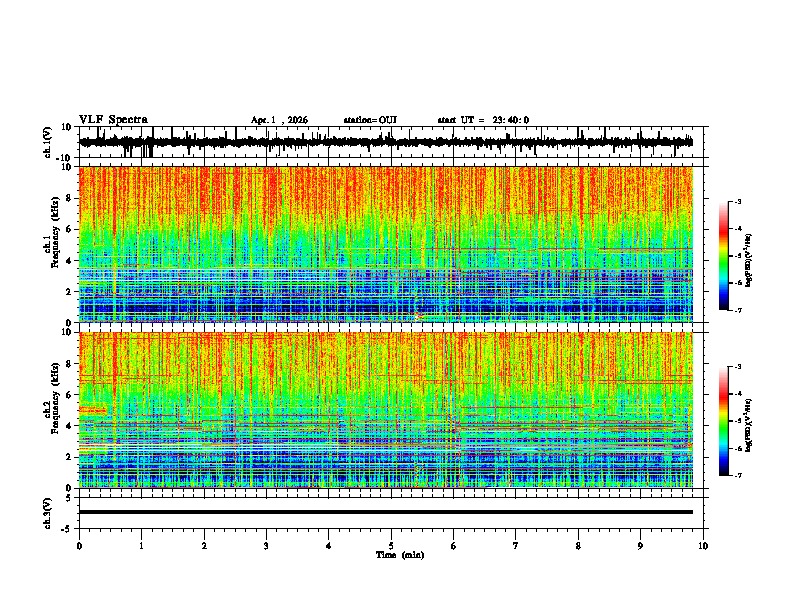The width and height of the screenshot is (792, 612).
Task: Click the "-3" label on ch.2 color bar
Action: (x=737, y=367)
